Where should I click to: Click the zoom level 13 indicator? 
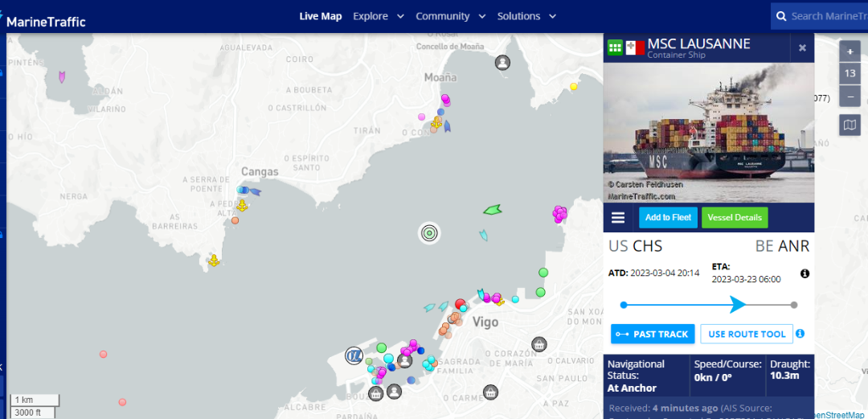point(850,74)
